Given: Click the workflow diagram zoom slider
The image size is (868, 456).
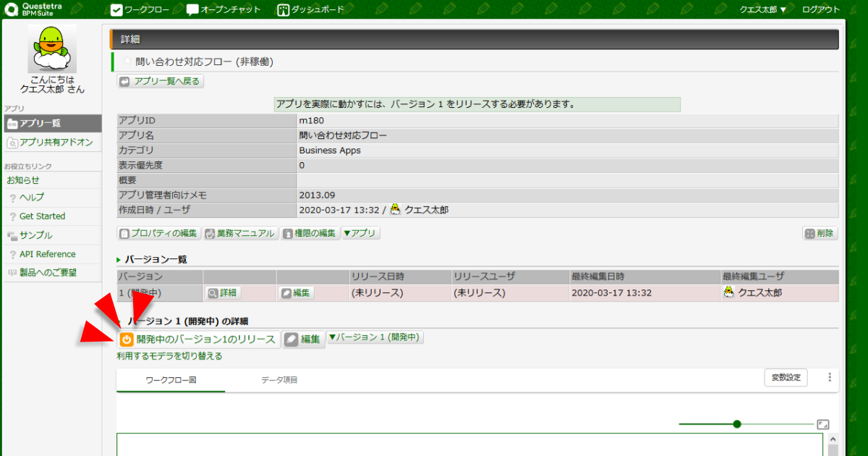Looking at the screenshot, I should click(x=746, y=424).
